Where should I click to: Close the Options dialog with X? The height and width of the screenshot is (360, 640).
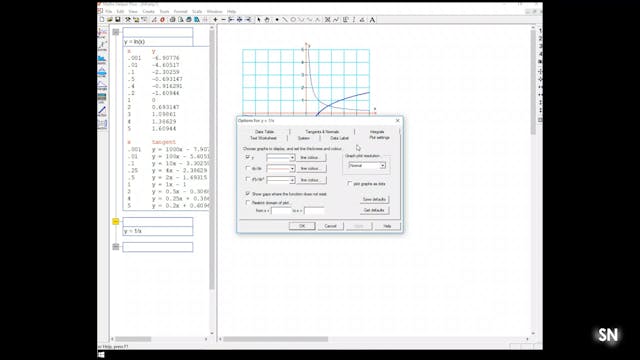(398, 121)
